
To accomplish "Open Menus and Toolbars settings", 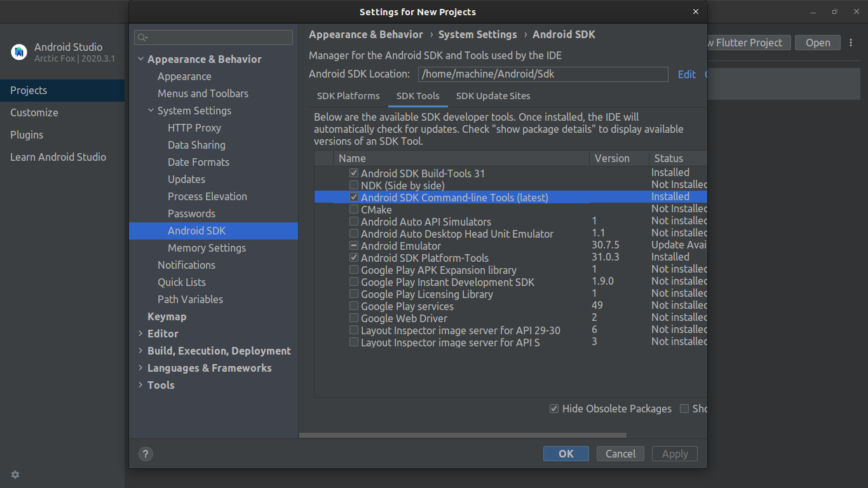I will (x=203, y=93).
